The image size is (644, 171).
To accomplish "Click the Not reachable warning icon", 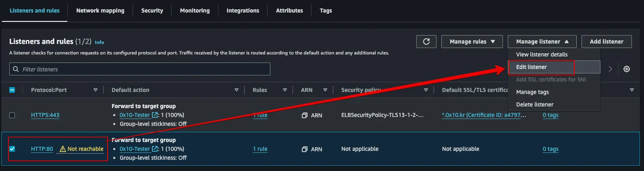I will [x=62, y=149].
